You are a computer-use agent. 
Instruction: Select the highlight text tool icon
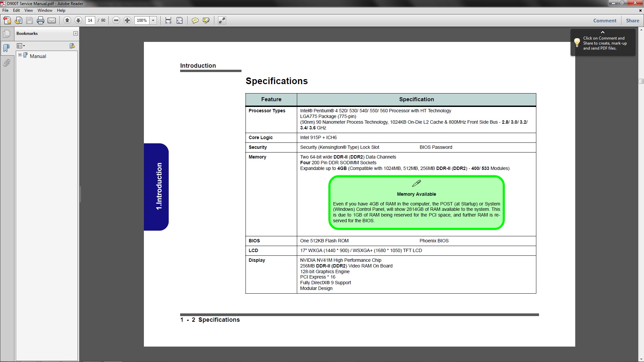tap(206, 20)
